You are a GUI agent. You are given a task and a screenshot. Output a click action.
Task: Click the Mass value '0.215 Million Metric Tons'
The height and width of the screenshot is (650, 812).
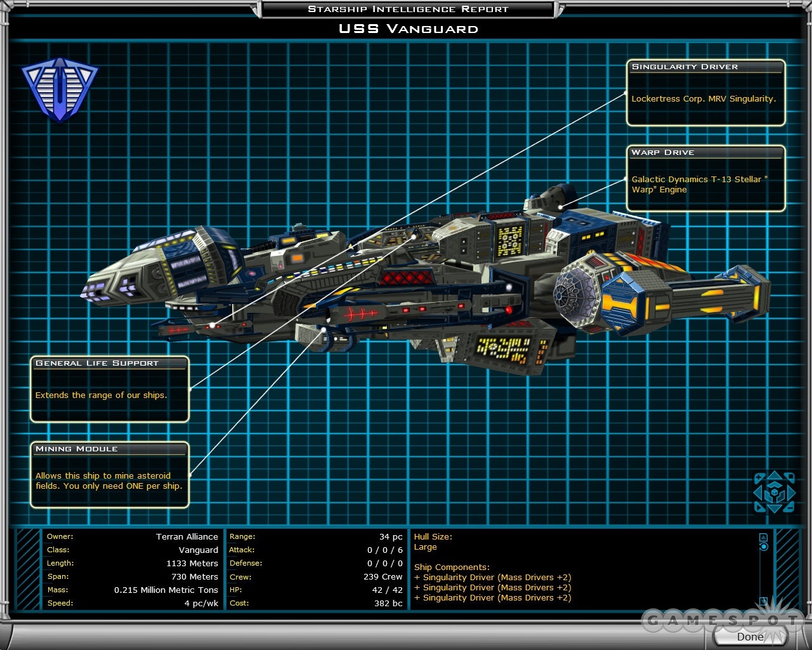(166, 590)
